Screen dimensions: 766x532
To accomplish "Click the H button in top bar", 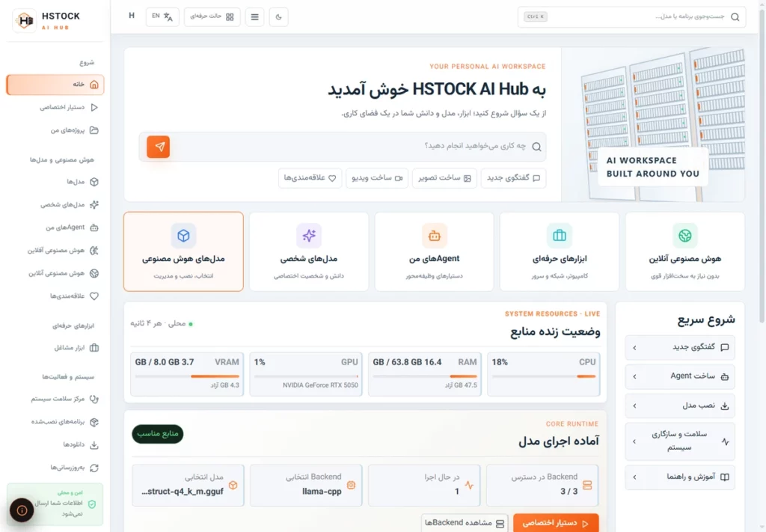I will 132,16.
